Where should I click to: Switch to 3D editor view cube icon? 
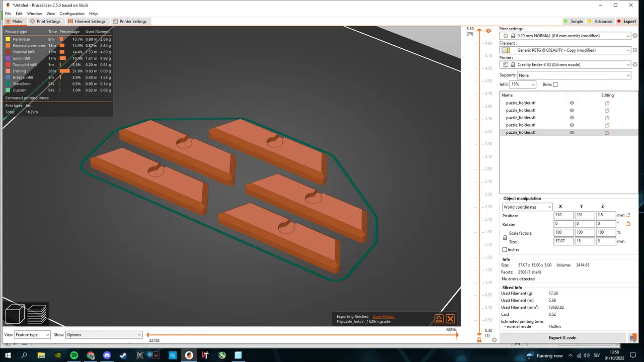[15, 315]
